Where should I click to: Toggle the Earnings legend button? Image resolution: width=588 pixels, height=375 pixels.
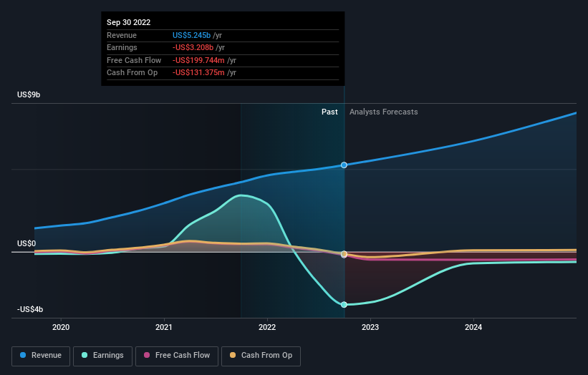(102, 356)
